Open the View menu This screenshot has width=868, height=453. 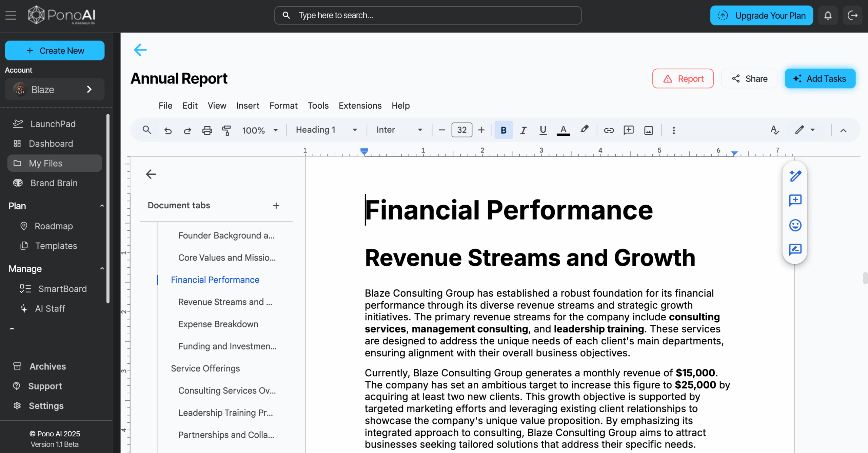point(217,106)
